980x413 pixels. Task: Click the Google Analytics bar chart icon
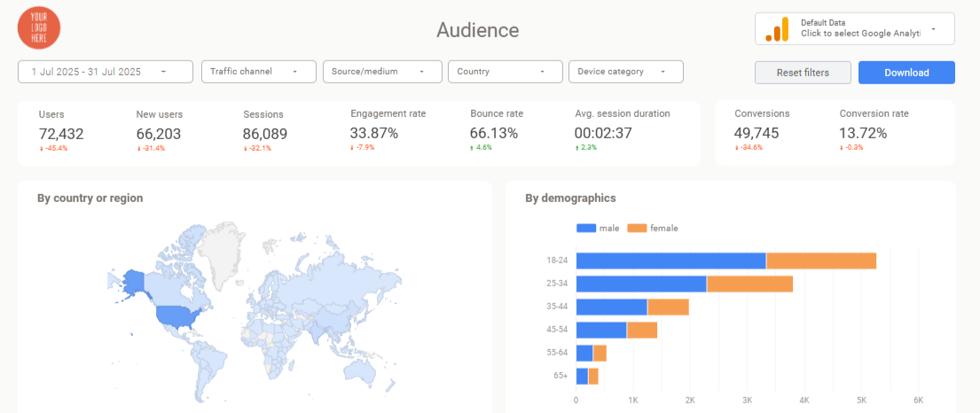click(778, 28)
